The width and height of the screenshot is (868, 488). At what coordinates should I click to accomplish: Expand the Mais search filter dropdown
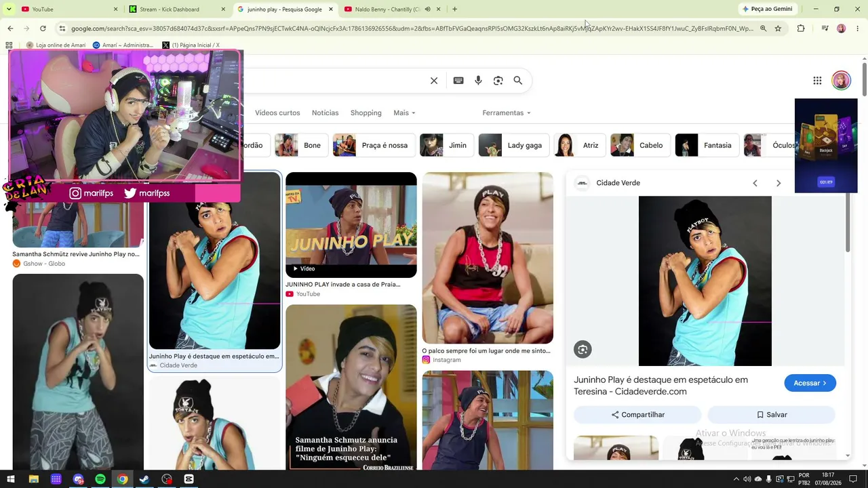(x=404, y=113)
